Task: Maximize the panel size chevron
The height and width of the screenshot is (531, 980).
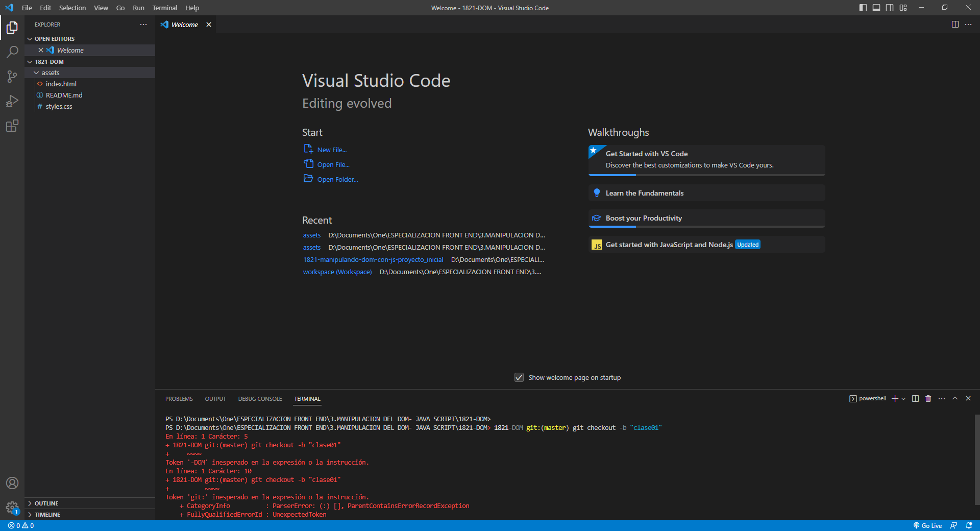Action: click(x=955, y=398)
